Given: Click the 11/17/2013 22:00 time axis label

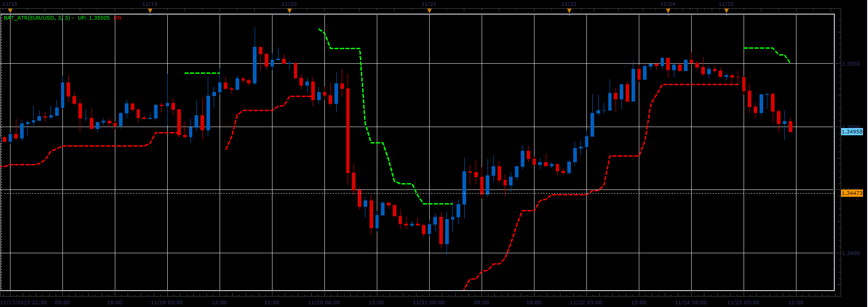Looking at the screenshot, I should click(24, 302).
